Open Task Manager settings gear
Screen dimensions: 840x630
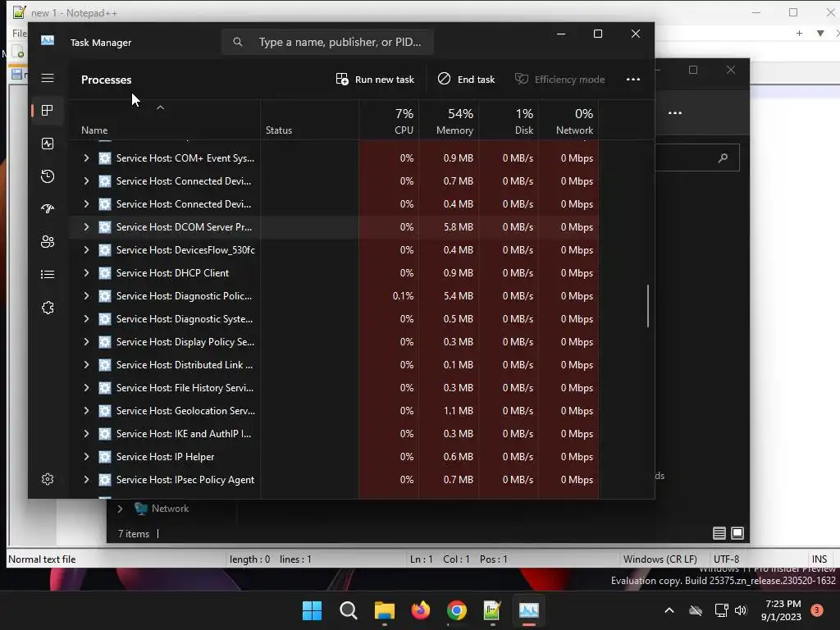click(x=47, y=479)
